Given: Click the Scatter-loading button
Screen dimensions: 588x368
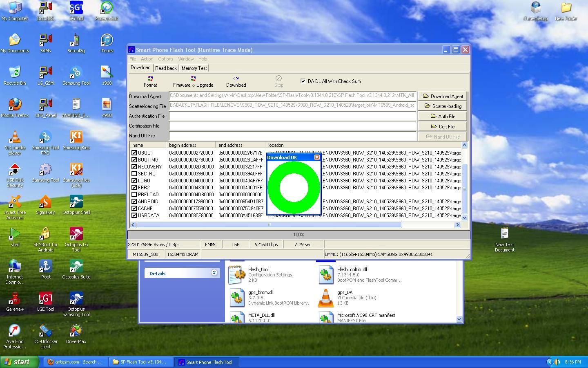Looking at the screenshot, I should tap(442, 106).
